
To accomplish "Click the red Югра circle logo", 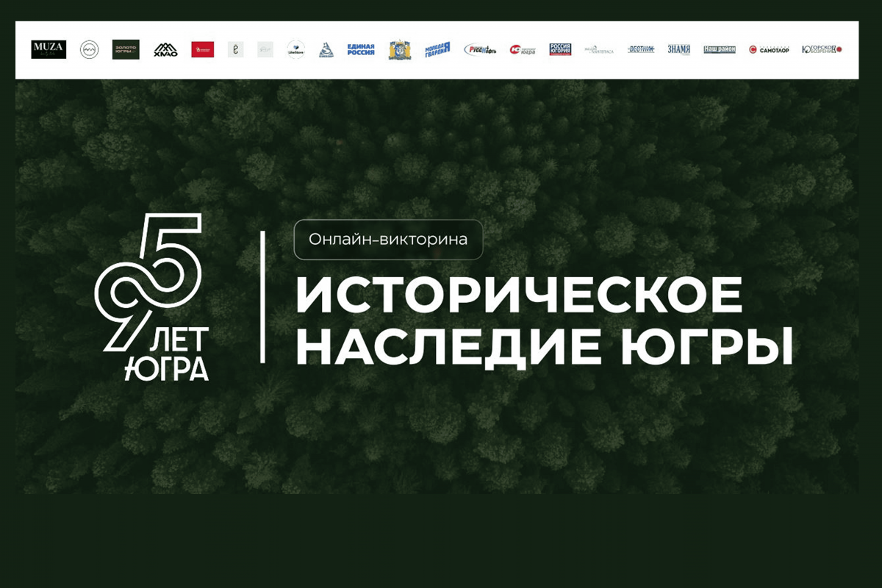I will click(522, 50).
